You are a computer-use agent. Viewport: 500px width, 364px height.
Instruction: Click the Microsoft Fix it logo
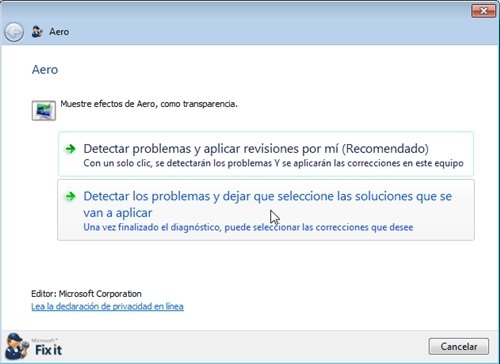pyautogui.click(x=34, y=346)
